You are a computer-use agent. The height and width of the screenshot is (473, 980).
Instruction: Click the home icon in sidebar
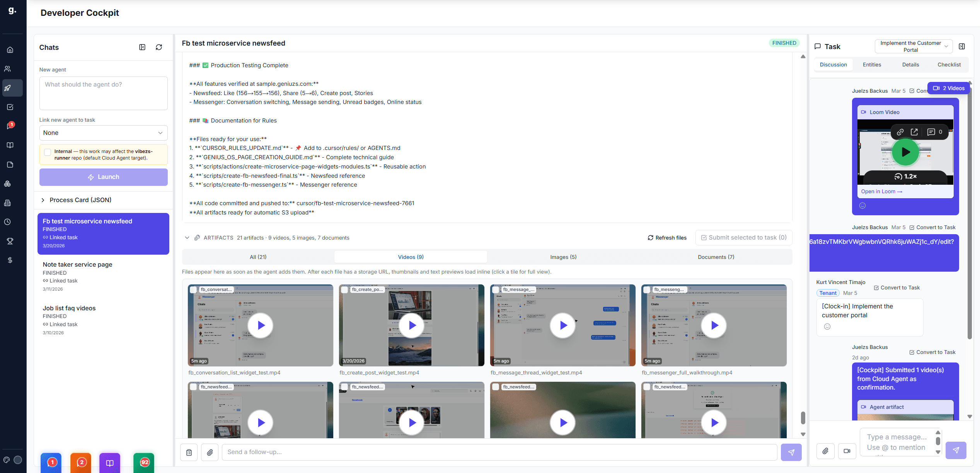pyautogui.click(x=10, y=50)
